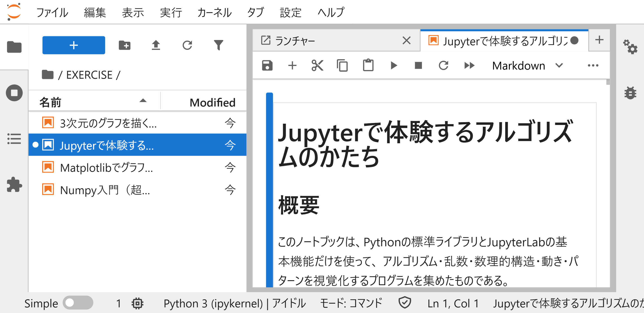Open the notebook overflow menu (...)
644x313 pixels.
(594, 65)
